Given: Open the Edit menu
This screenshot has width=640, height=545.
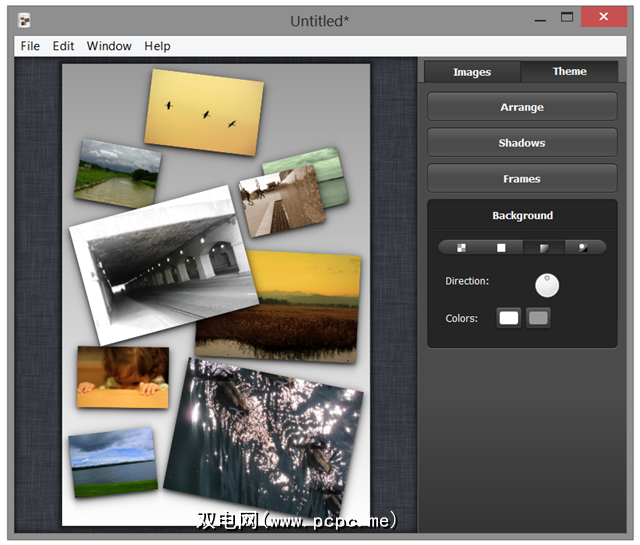Looking at the screenshot, I should click(x=63, y=46).
